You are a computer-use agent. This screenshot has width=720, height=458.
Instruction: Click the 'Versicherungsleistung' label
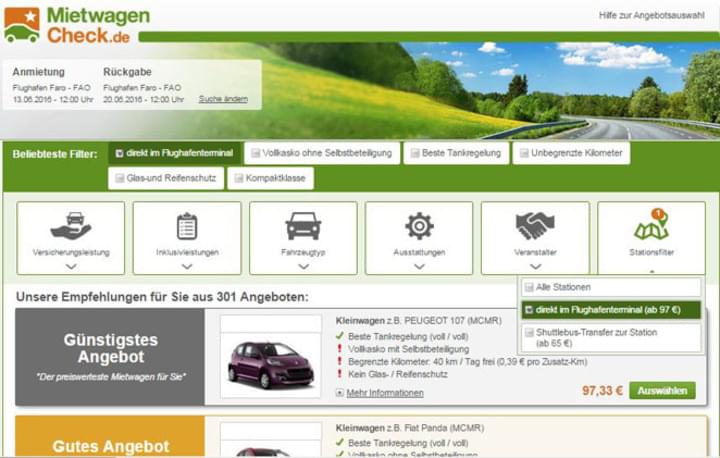click(71, 252)
